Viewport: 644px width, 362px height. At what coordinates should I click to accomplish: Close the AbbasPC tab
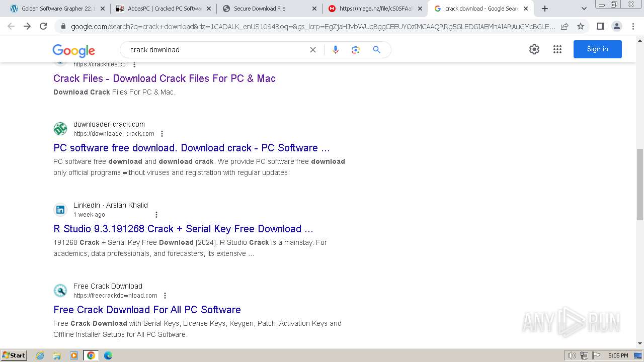pos(209,9)
